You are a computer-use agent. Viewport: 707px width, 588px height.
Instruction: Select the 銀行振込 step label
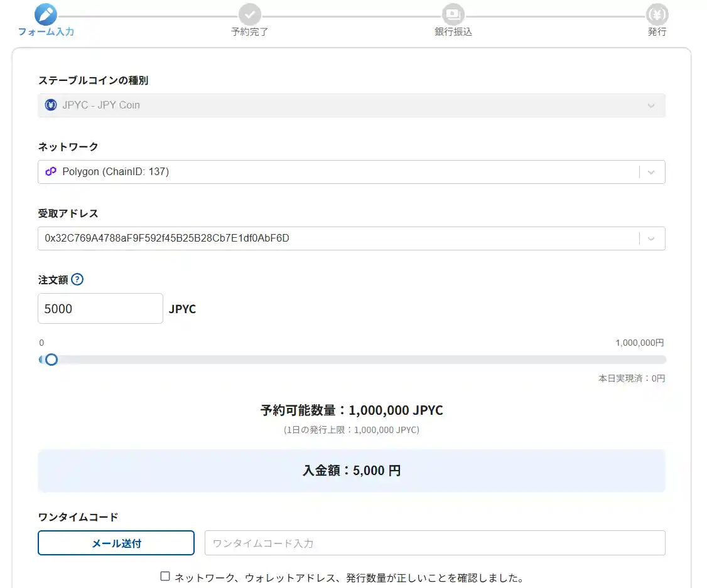[453, 31]
